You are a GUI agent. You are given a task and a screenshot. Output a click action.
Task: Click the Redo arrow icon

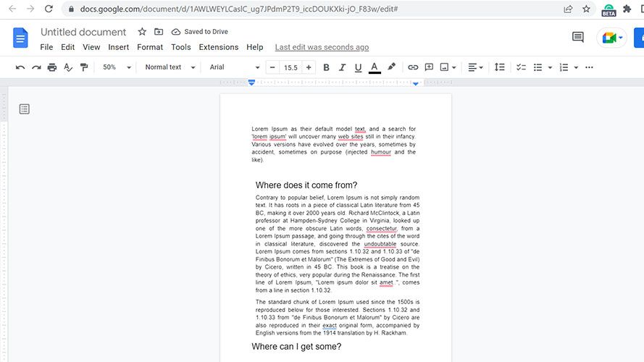tap(36, 67)
